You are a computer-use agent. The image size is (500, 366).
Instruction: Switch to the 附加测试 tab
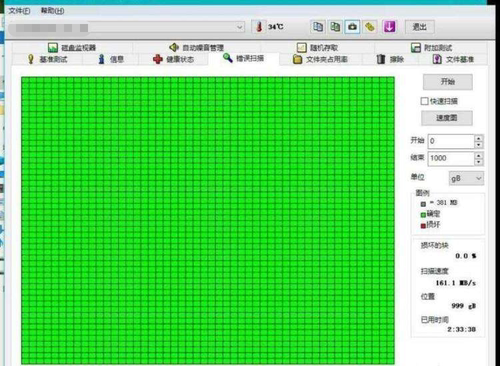click(x=431, y=48)
